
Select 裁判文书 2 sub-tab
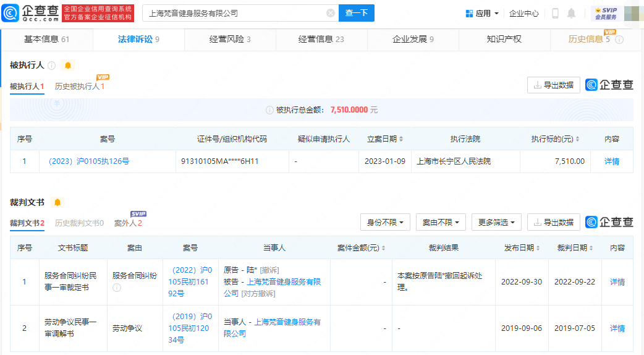[x=27, y=223]
